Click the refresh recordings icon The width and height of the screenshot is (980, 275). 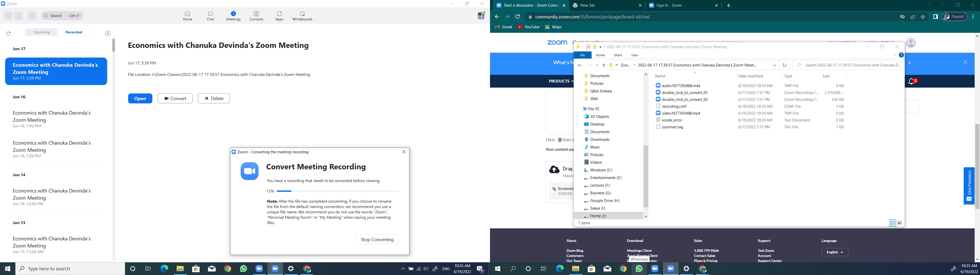click(x=8, y=33)
